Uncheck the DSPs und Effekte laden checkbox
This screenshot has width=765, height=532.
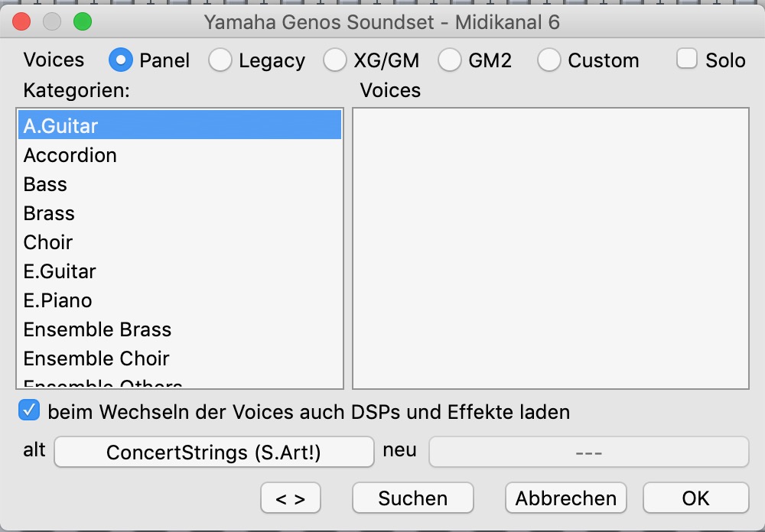(29, 410)
